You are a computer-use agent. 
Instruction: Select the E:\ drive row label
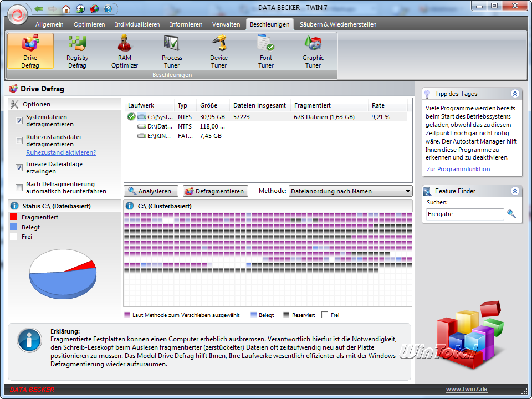click(x=159, y=136)
